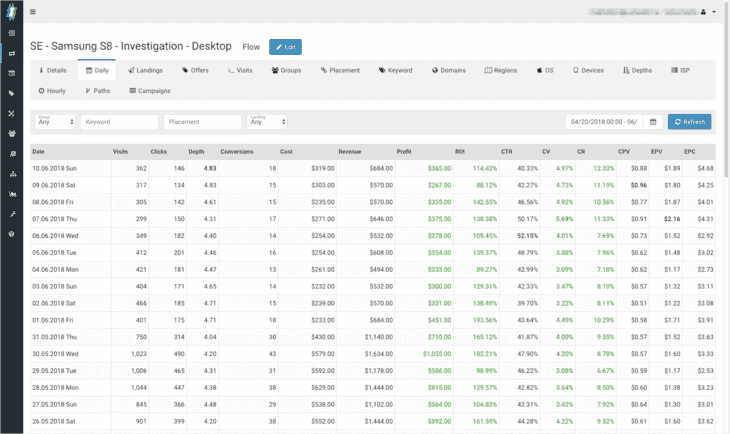Image resolution: width=730 pixels, height=434 pixels.
Task: Switch to the Domains tab
Action: [x=449, y=70]
